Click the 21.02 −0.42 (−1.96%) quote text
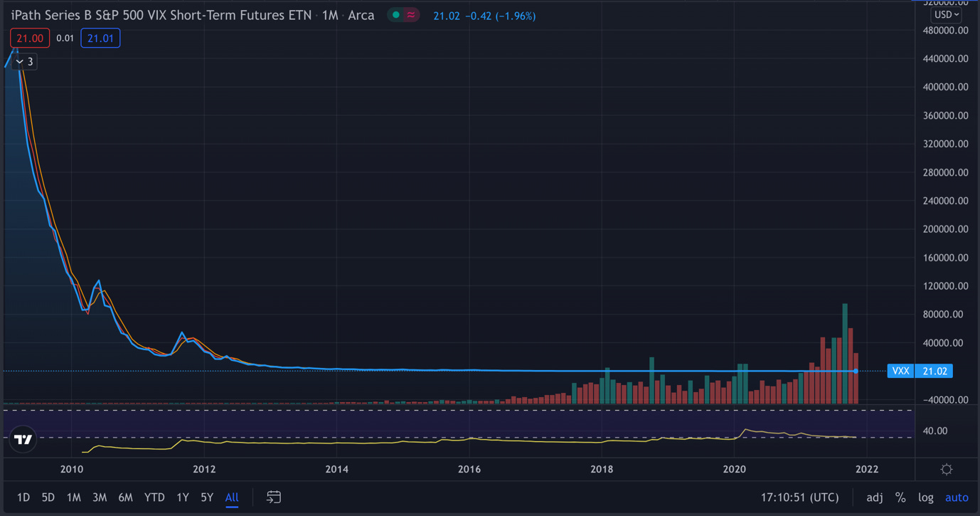 click(x=484, y=15)
